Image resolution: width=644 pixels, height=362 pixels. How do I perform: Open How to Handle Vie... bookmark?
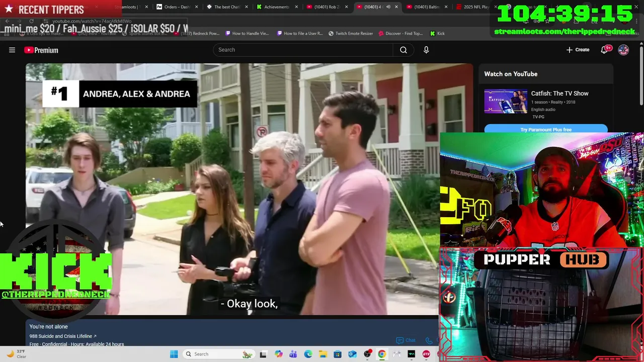coord(247,33)
